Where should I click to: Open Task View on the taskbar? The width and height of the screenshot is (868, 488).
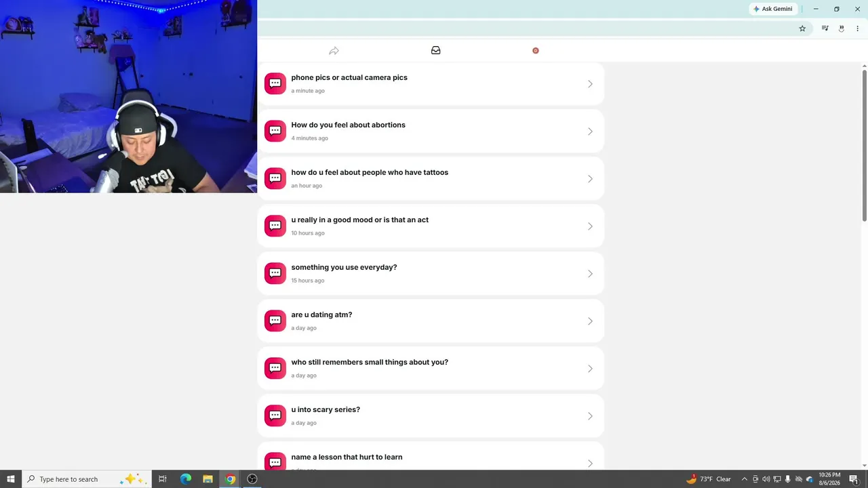(163, 479)
